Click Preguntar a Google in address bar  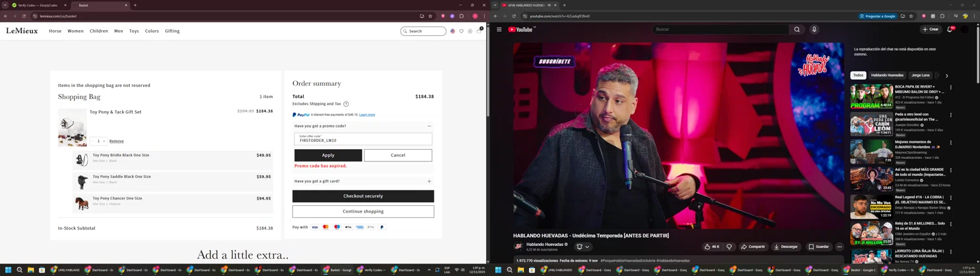click(877, 16)
